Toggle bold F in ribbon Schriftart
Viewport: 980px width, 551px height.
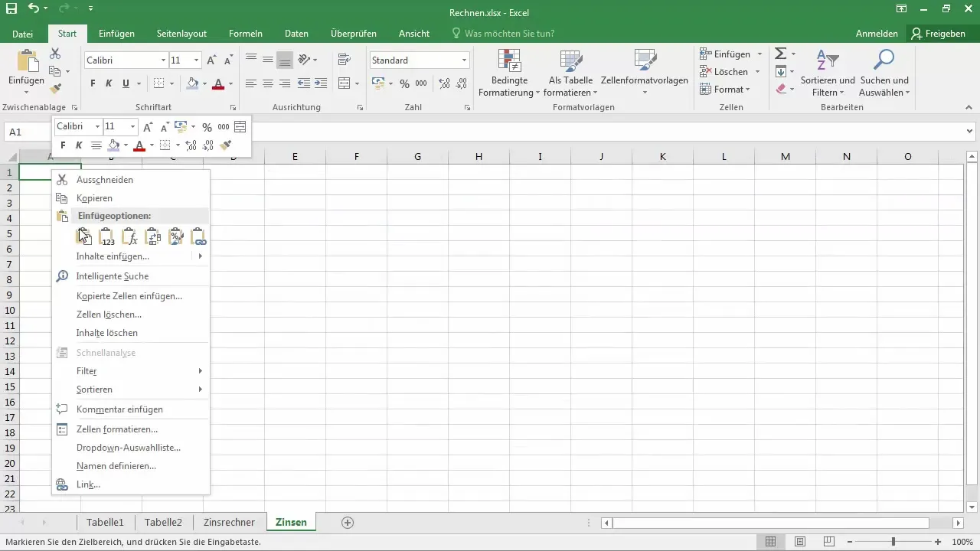[93, 83]
